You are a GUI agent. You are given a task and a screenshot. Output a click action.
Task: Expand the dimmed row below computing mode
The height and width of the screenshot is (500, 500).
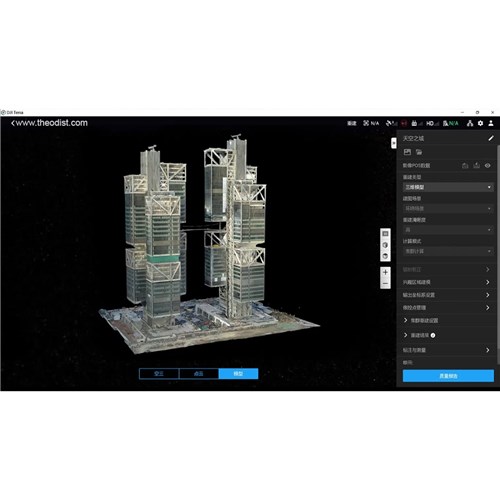[x=447, y=269]
